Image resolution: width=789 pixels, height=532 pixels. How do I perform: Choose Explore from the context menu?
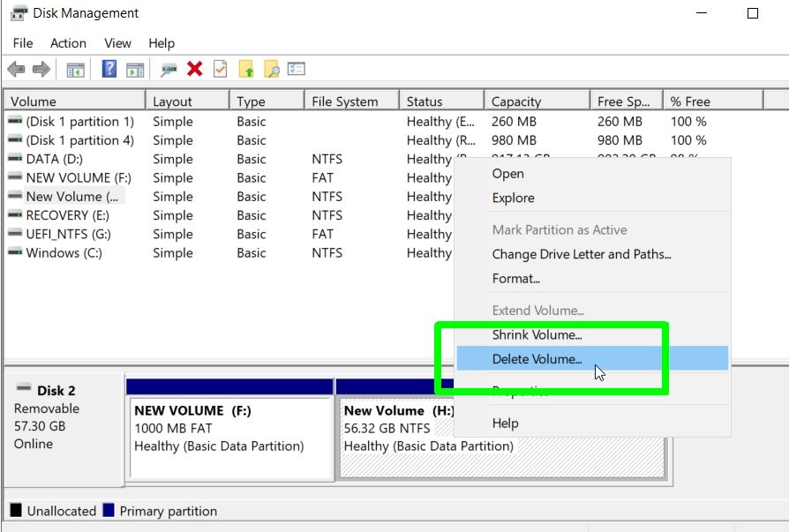(592, 198)
